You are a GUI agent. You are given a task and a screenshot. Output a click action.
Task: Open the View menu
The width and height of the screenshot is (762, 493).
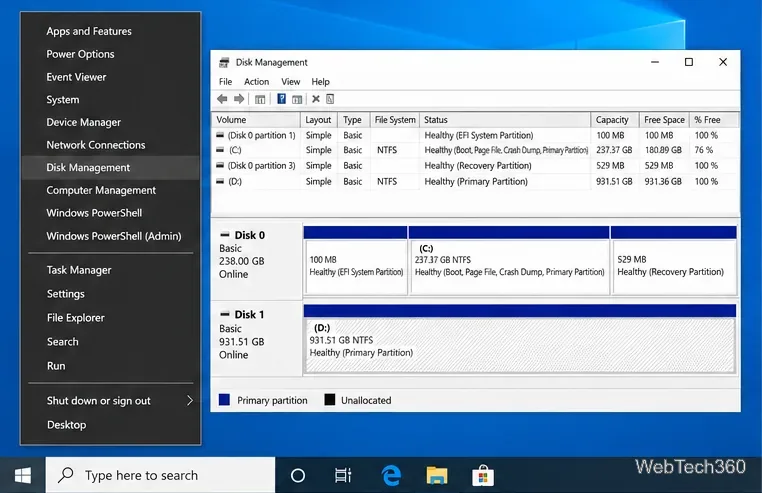[x=291, y=82]
